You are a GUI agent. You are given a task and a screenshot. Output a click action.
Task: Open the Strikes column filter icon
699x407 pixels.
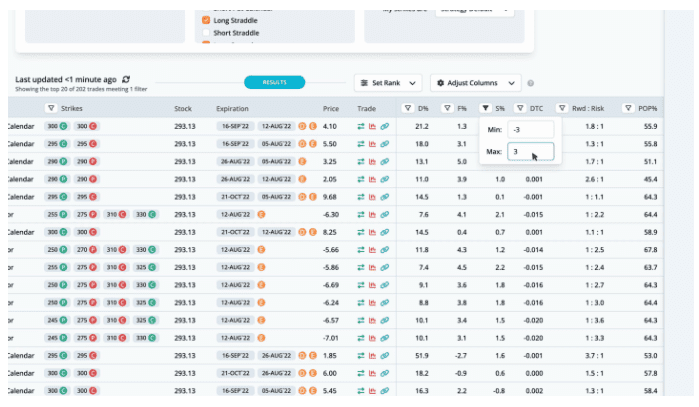tap(51, 108)
